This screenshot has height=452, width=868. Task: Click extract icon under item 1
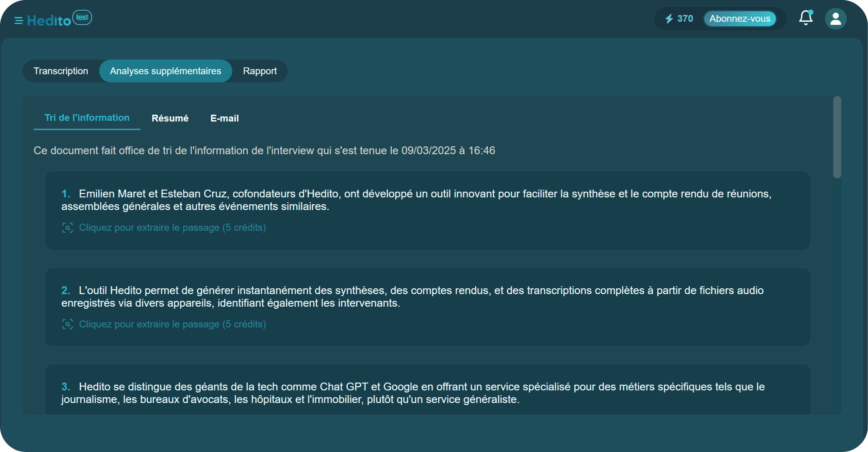point(67,228)
